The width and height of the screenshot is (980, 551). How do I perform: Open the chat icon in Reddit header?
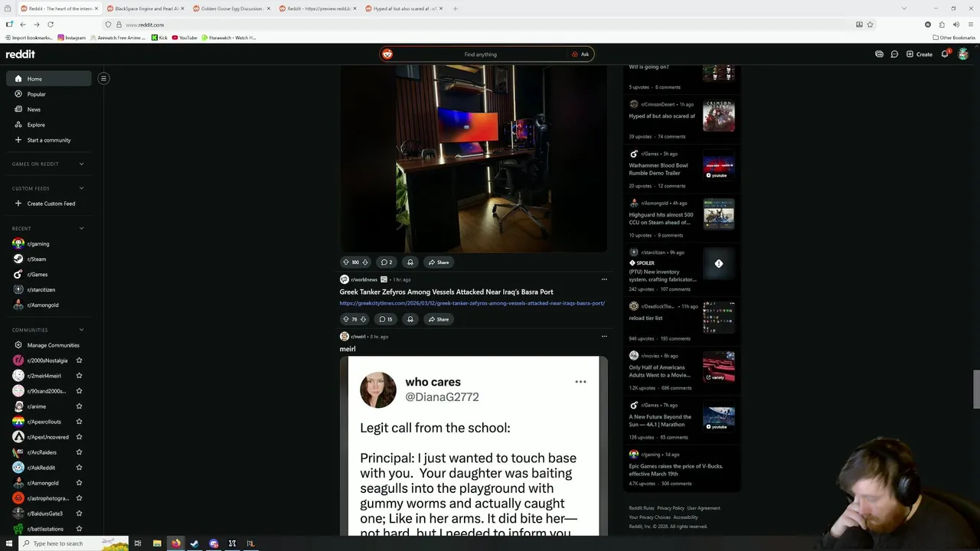click(894, 54)
